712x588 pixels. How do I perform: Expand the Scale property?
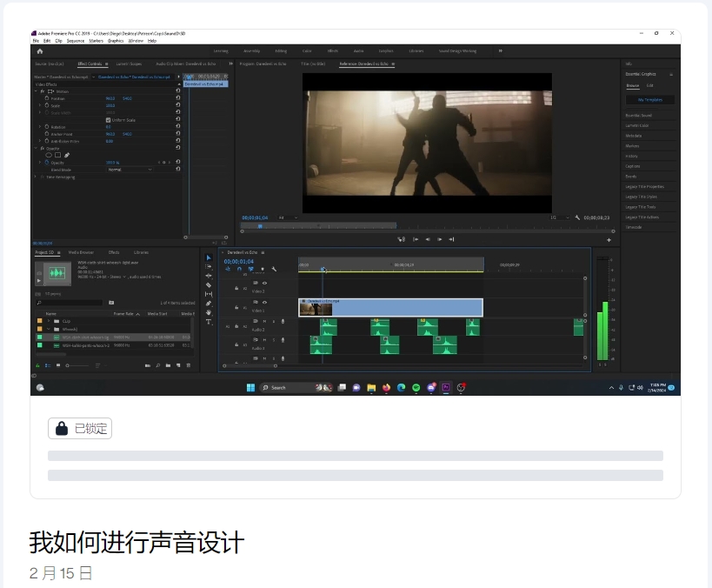tap(40, 105)
